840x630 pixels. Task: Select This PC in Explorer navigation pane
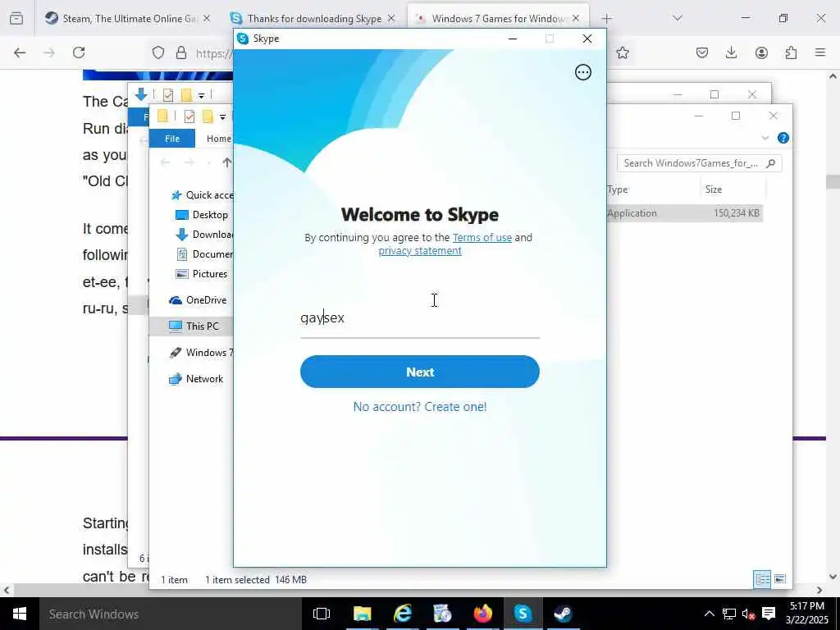192,326
